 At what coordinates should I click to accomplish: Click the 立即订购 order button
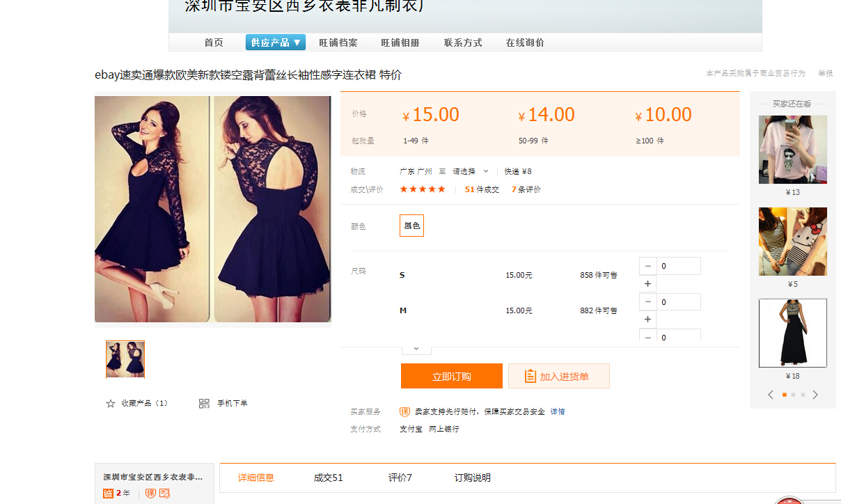451,376
